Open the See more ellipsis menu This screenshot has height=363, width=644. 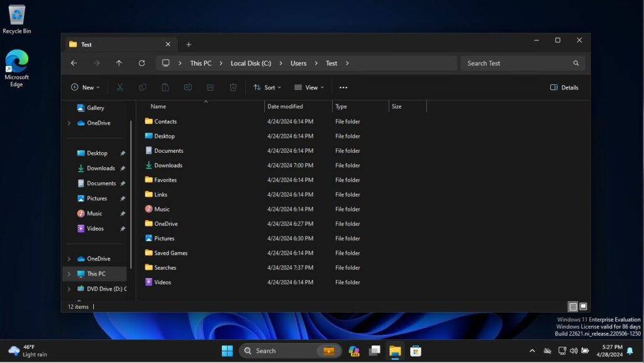point(343,87)
